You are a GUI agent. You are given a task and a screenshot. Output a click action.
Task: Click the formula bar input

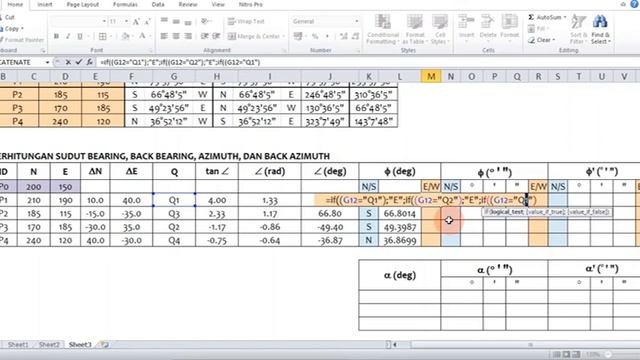pyautogui.click(x=367, y=62)
